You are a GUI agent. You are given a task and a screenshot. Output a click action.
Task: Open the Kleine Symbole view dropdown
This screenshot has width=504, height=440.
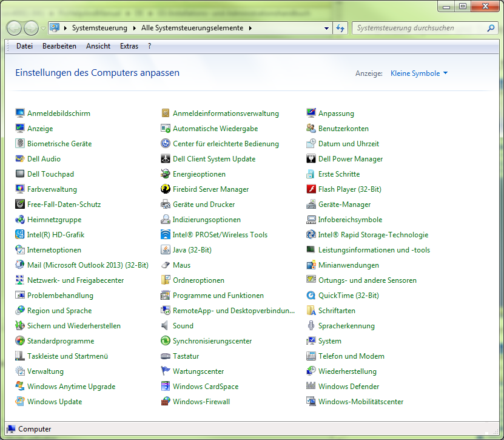point(419,73)
